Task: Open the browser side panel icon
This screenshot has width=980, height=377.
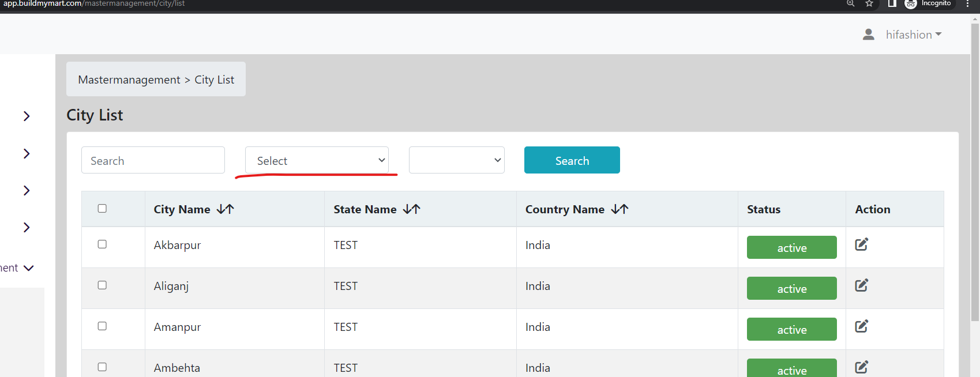Action: click(892, 3)
